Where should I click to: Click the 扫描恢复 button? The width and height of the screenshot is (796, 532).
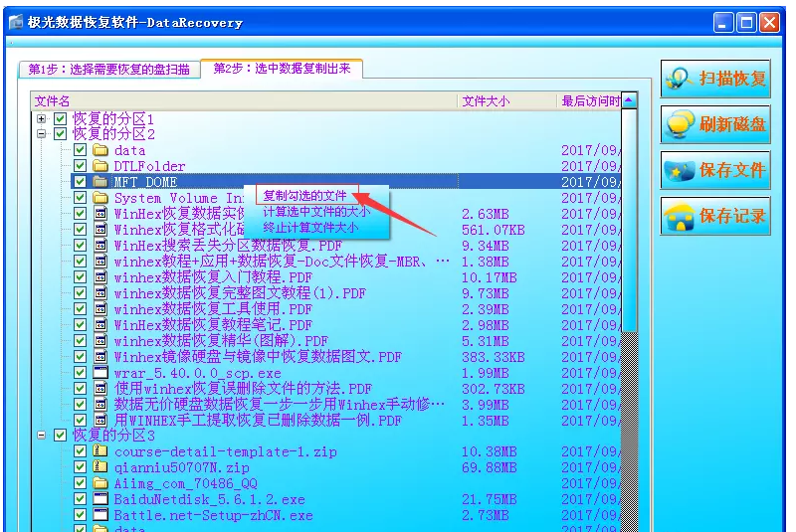715,79
